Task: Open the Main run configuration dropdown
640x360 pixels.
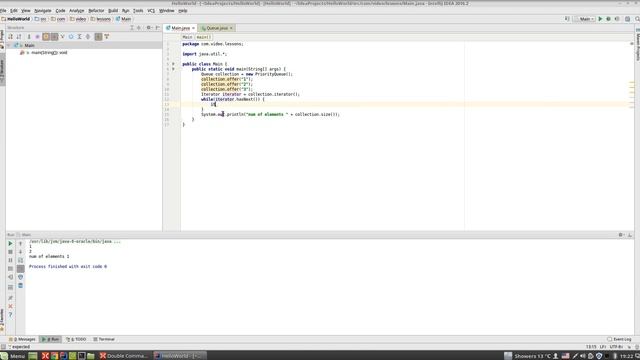Action: pos(584,19)
